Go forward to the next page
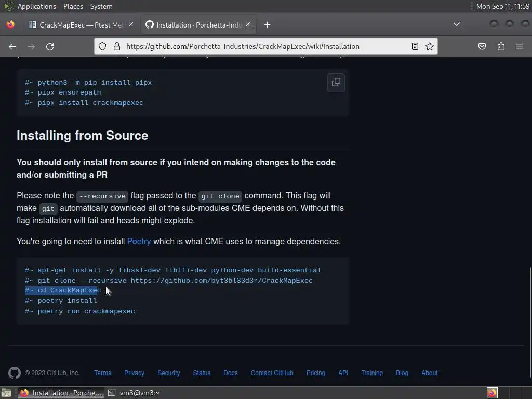Viewport: 532px width, 399px height. click(x=31, y=46)
